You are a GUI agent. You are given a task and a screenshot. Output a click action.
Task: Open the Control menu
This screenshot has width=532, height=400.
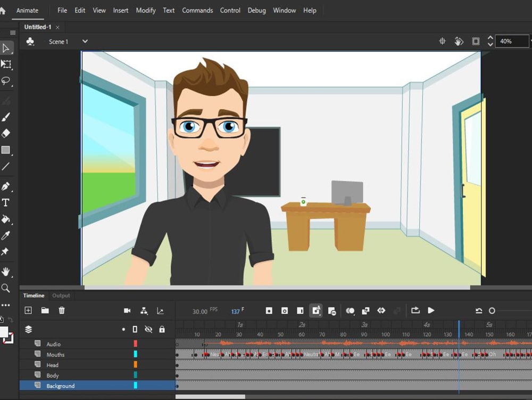(x=230, y=11)
